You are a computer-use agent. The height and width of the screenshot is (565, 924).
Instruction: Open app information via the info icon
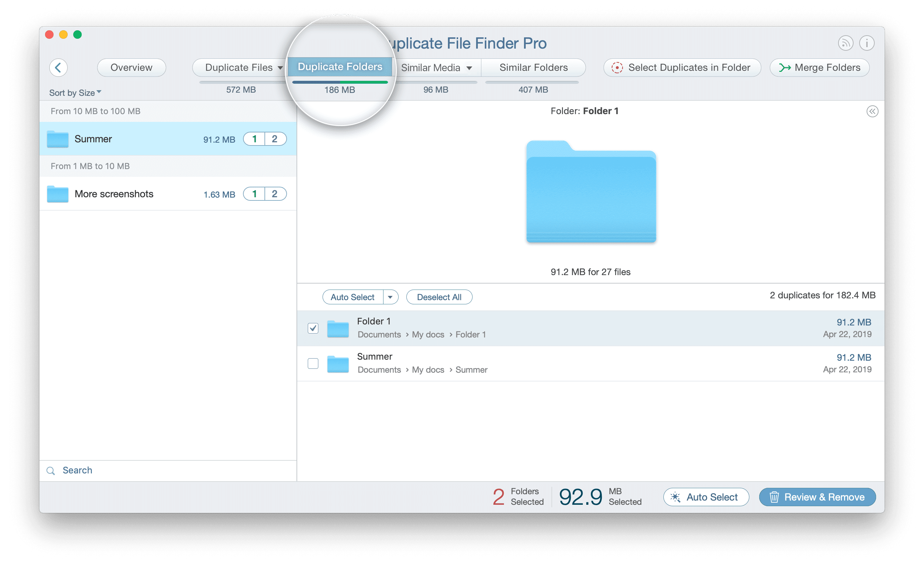(867, 43)
